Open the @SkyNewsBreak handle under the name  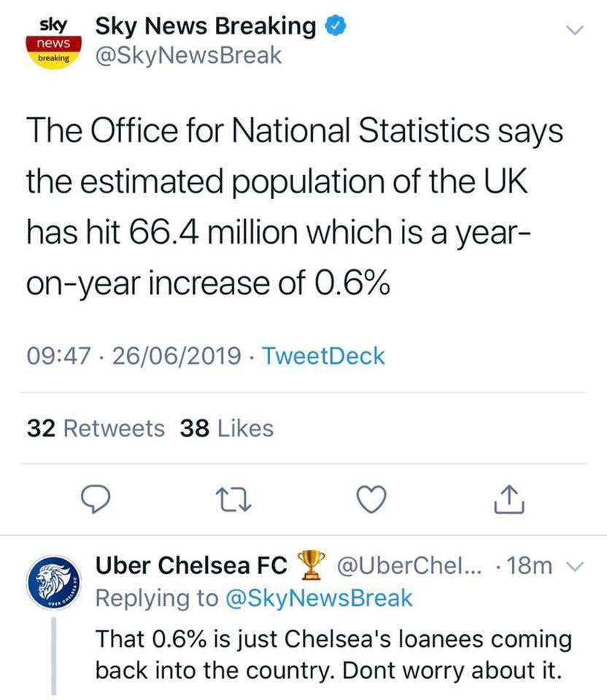pos(188,56)
